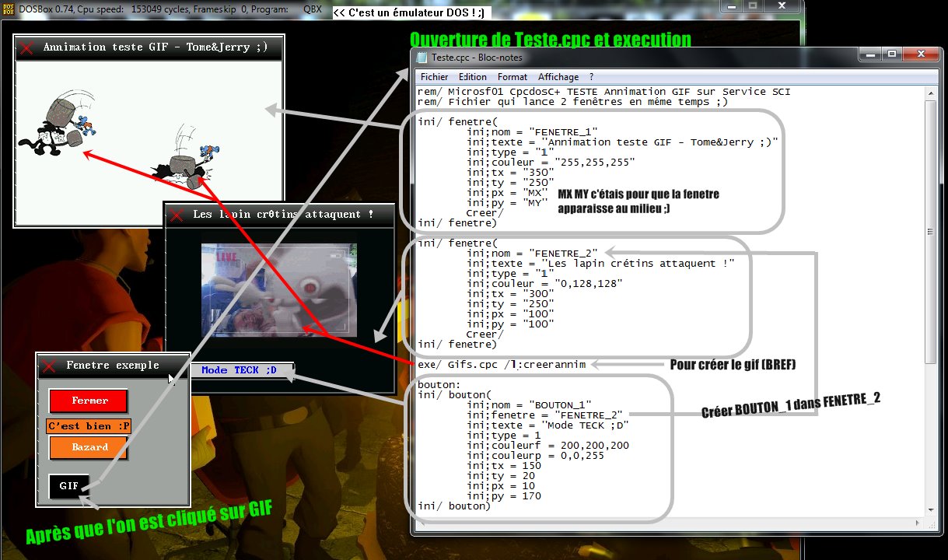Expand the Affichage menu
The height and width of the screenshot is (560, 948).
pyautogui.click(x=558, y=77)
